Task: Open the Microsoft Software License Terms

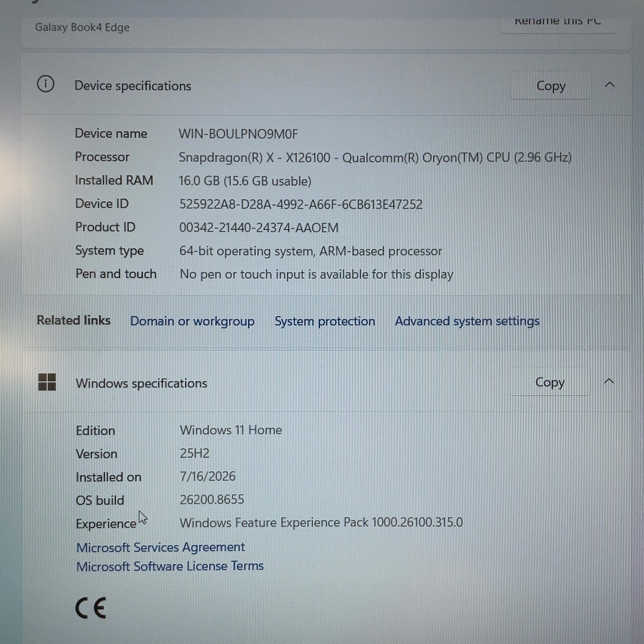Action: coord(170,566)
